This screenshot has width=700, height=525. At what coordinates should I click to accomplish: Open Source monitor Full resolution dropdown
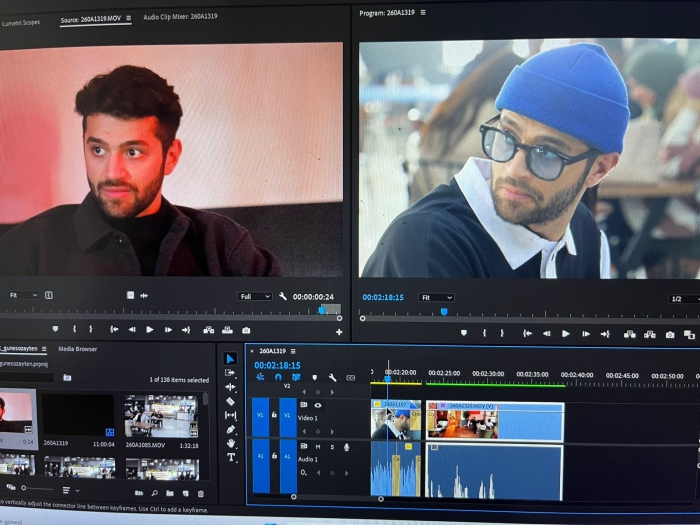(254, 296)
